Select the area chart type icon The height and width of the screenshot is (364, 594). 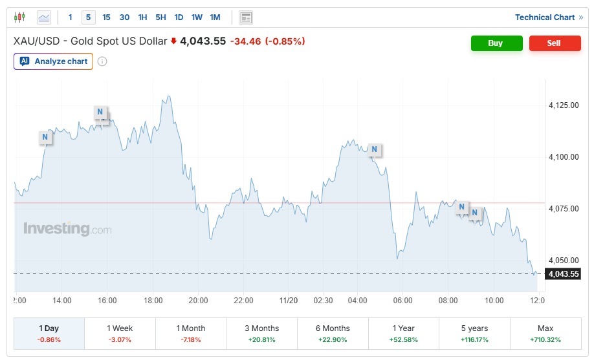pyautogui.click(x=44, y=17)
